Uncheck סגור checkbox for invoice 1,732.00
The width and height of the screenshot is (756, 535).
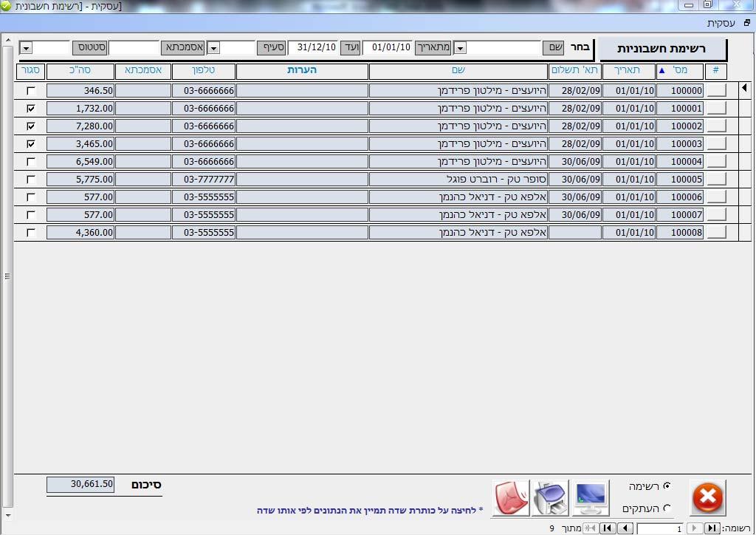coord(31,108)
